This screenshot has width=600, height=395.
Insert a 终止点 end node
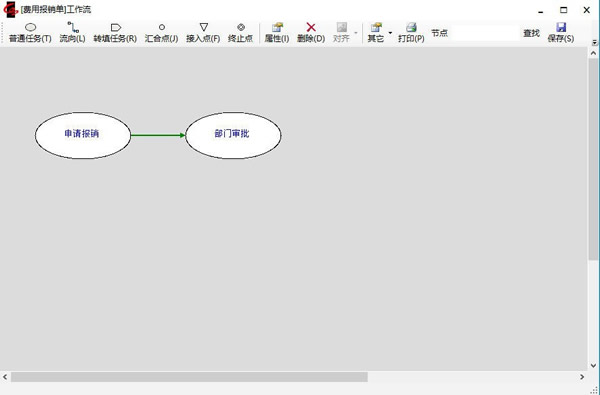(x=240, y=33)
